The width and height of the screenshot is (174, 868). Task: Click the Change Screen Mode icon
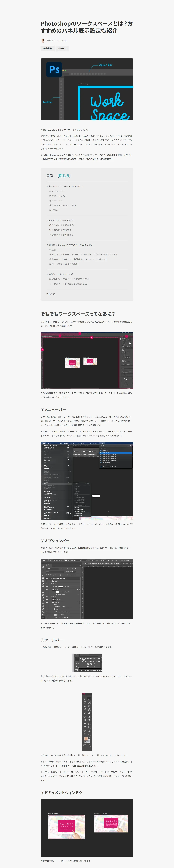pos(89,745)
